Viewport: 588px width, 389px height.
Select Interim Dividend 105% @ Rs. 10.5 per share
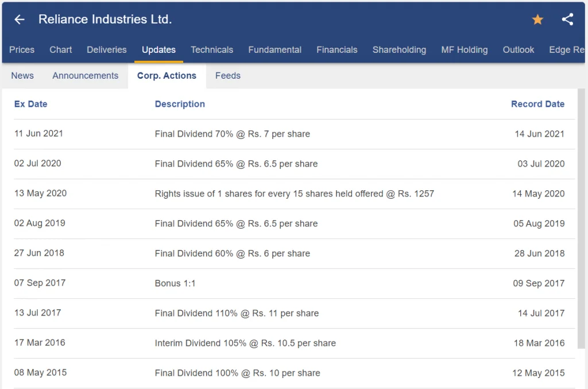point(245,343)
